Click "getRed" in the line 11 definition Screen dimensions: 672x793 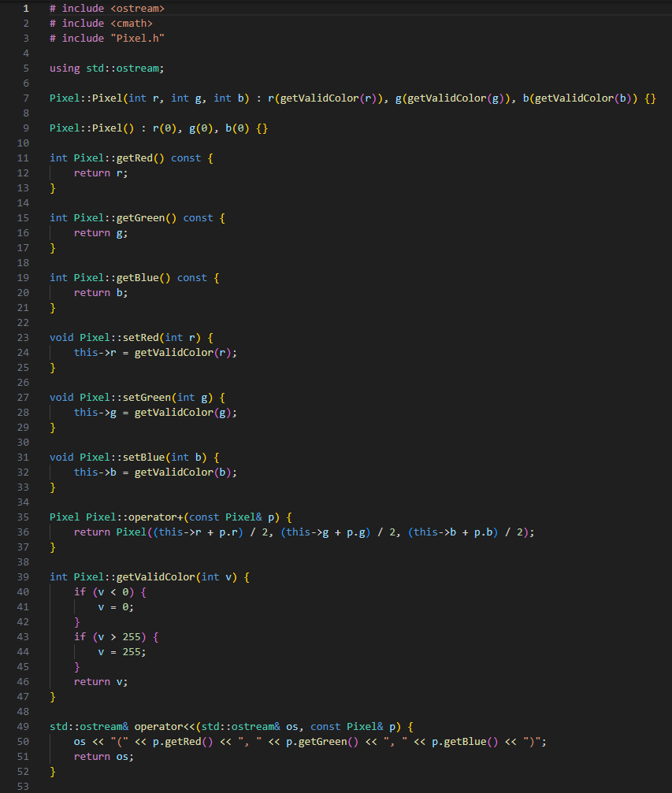point(135,157)
